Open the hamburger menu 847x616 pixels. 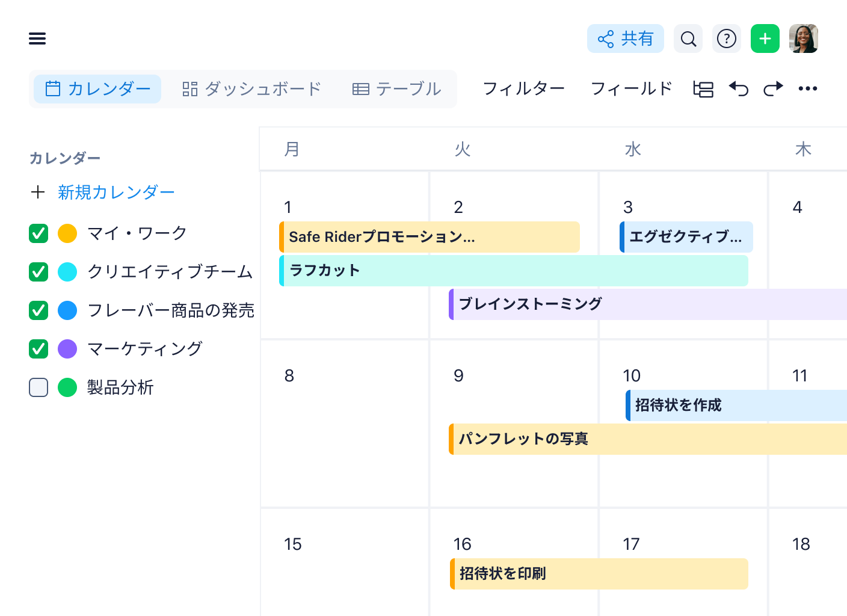pyautogui.click(x=37, y=38)
